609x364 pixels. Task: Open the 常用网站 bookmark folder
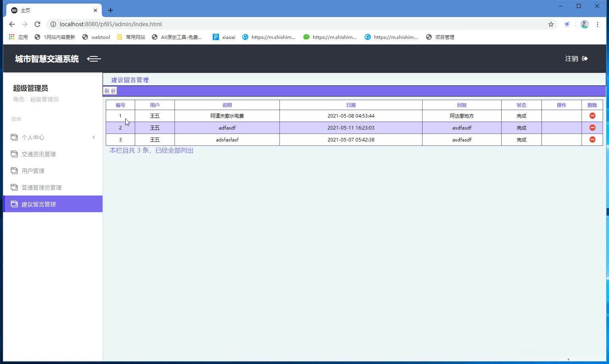131,37
